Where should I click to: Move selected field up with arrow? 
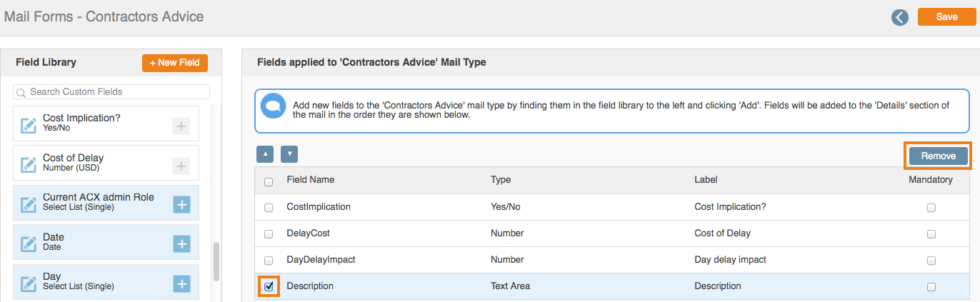pos(264,154)
